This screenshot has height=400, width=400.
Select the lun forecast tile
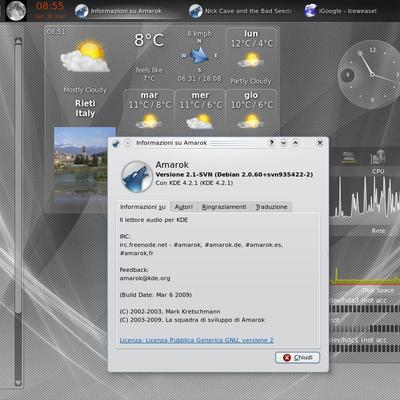[251, 57]
